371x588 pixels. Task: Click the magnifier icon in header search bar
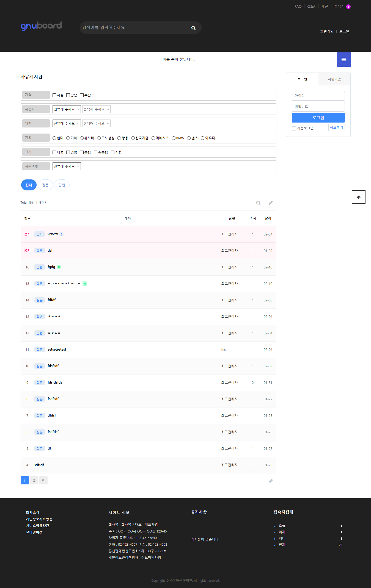click(193, 28)
